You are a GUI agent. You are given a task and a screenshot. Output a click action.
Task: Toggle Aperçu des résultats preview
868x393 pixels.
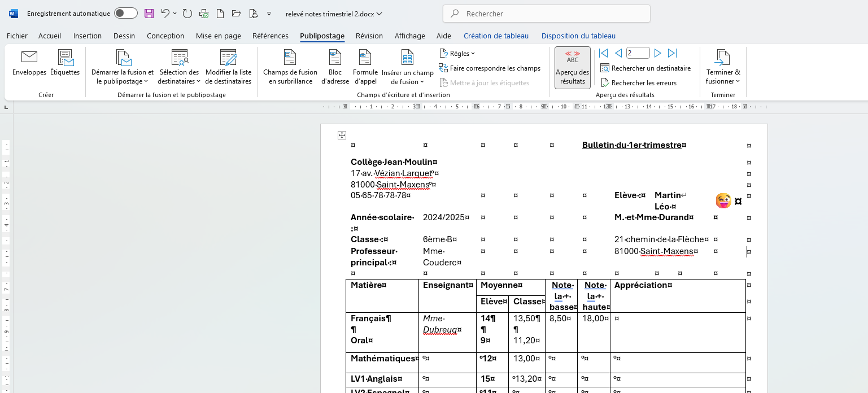(572, 68)
